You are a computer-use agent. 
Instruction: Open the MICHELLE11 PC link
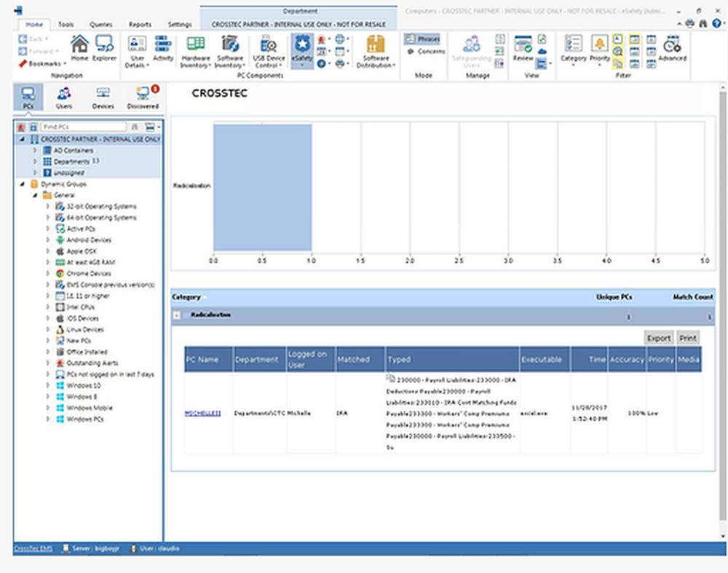pos(203,414)
